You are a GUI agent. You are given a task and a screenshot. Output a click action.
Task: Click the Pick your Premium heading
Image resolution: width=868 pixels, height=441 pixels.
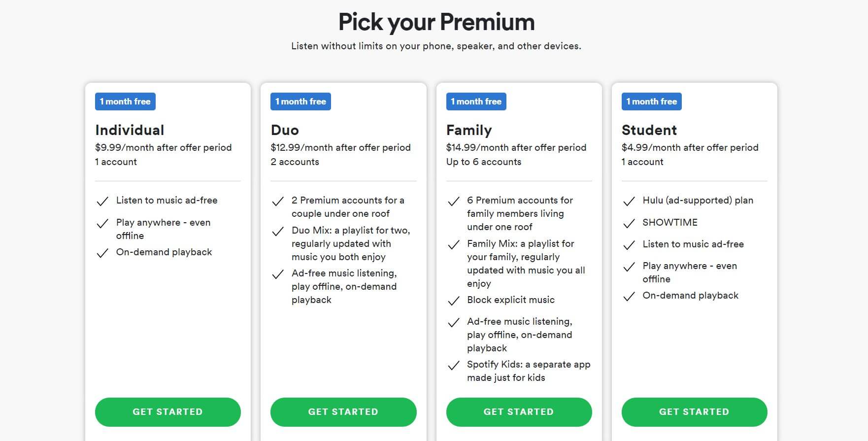point(436,22)
